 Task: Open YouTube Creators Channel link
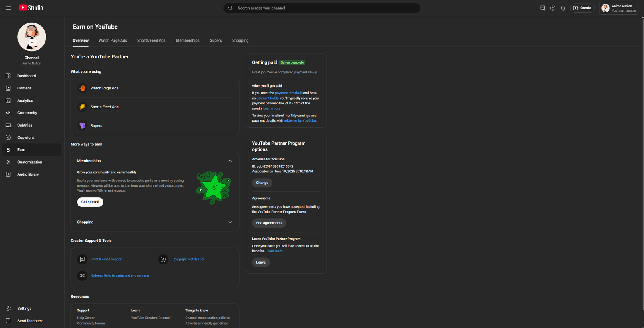(x=151, y=318)
